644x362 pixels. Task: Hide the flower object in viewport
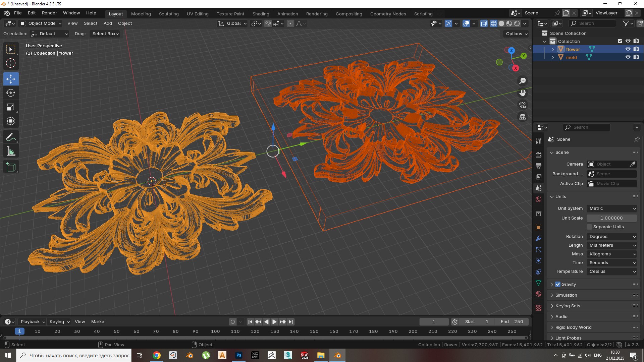(x=628, y=49)
